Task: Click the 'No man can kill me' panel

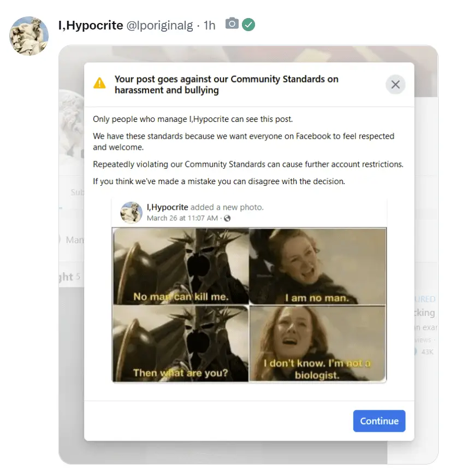Action: pos(181,266)
